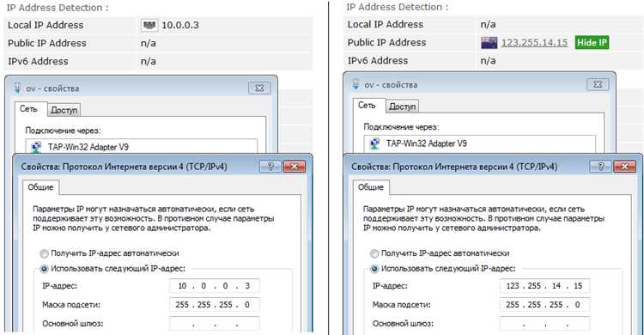Click network card icon beside 10.0.0.3
644x335 pixels.
coord(149,26)
